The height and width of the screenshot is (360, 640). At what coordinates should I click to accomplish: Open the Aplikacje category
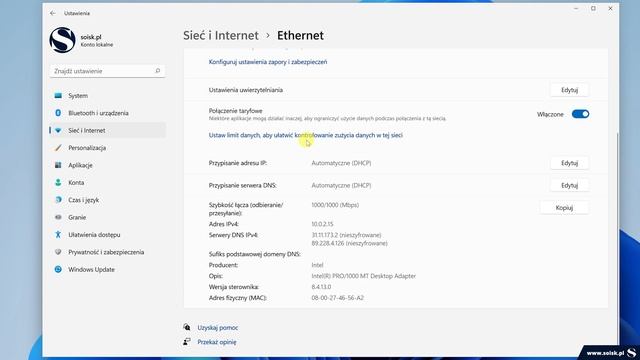coord(108,165)
